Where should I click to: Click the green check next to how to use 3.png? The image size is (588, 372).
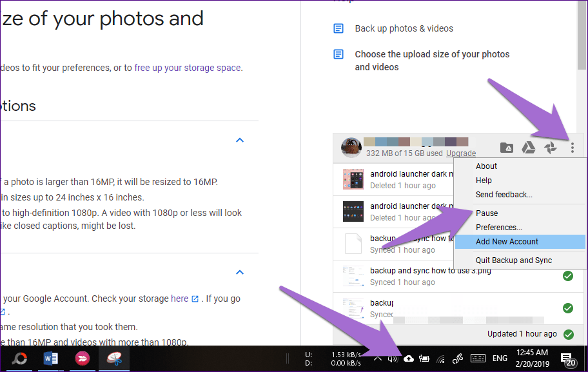click(x=568, y=276)
